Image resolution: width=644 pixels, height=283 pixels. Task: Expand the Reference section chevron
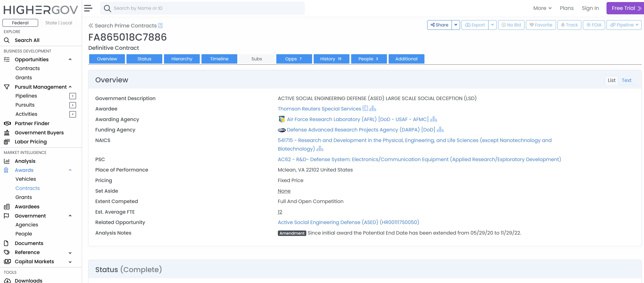point(70,253)
